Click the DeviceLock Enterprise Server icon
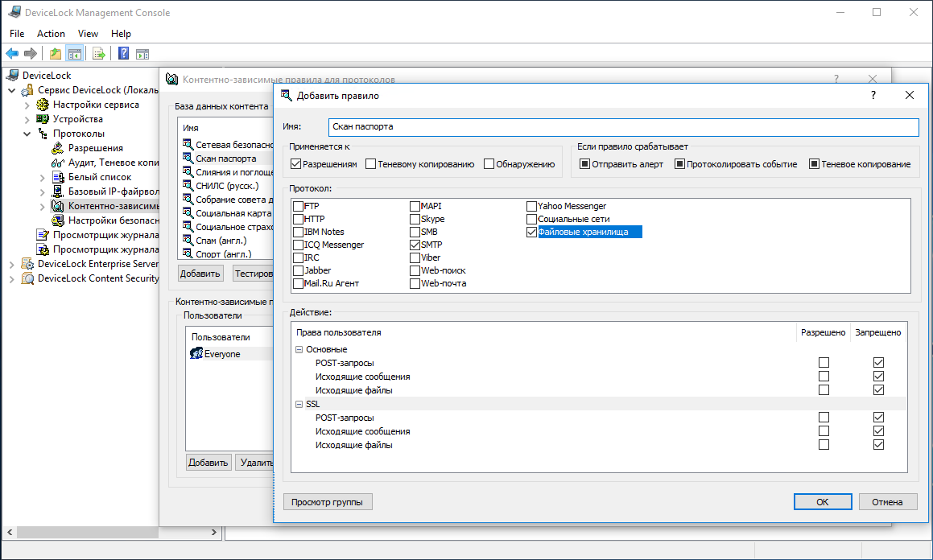 [x=27, y=264]
